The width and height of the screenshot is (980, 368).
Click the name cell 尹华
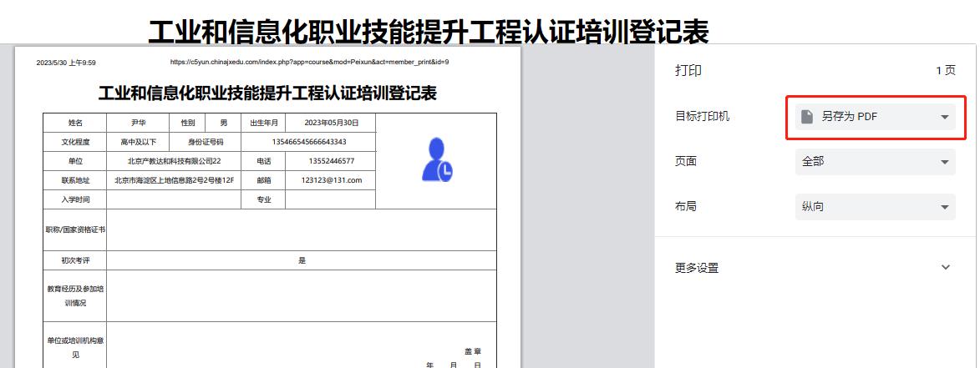(x=138, y=123)
